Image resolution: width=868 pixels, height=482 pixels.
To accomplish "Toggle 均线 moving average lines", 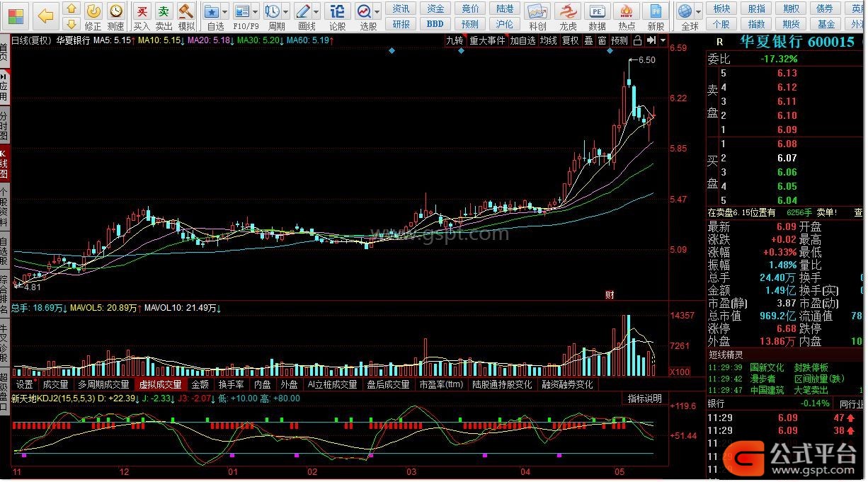I will click(549, 40).
